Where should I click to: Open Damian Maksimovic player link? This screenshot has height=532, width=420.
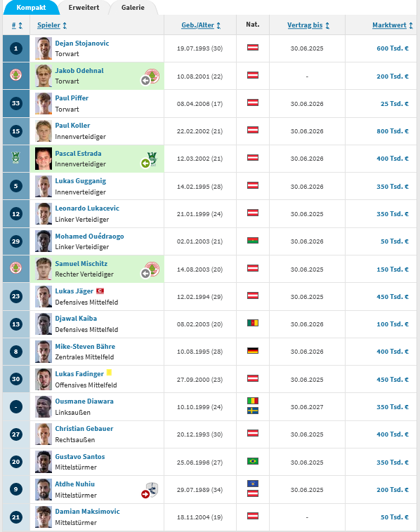pos(87,512)
